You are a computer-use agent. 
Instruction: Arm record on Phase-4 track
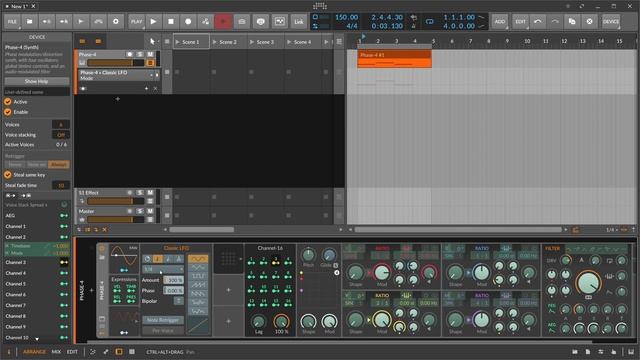[x=129, y=54]
